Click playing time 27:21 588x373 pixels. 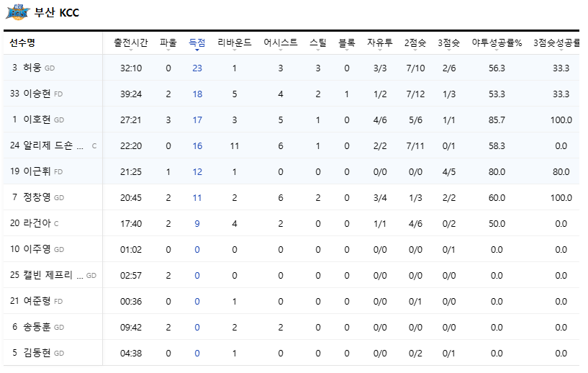(131, 120)
